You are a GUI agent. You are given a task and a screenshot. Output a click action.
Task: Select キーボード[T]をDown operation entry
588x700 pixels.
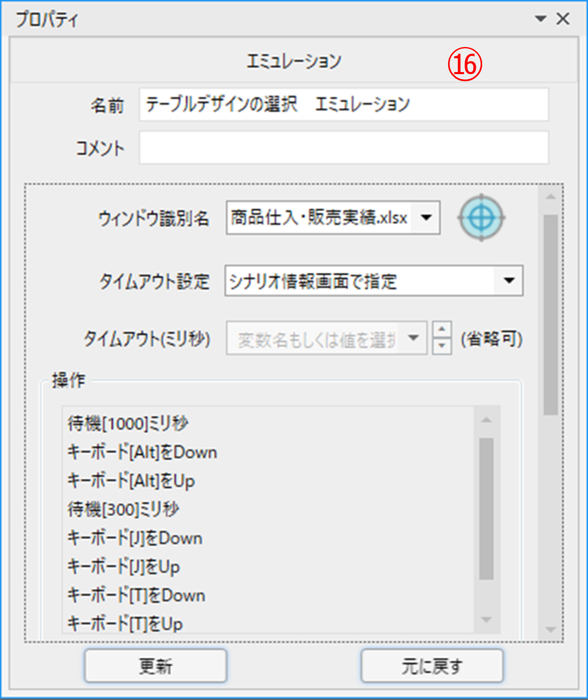[137, 595]
